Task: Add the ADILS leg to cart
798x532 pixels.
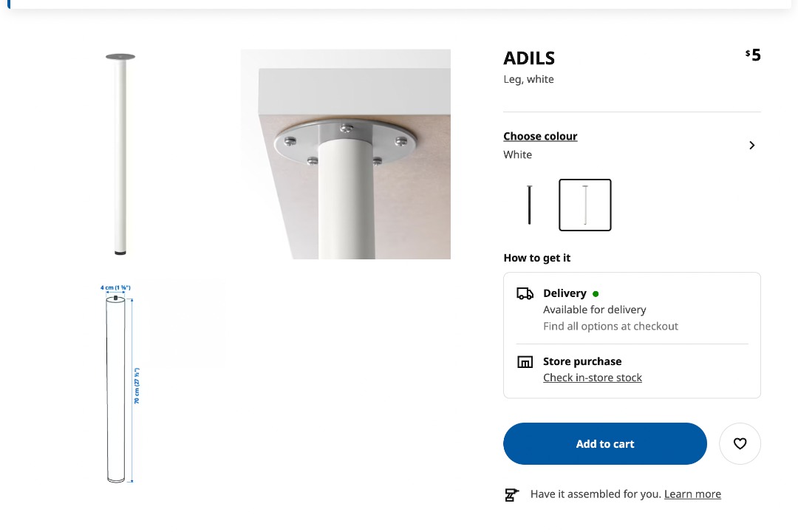Action: pos(604,443)
